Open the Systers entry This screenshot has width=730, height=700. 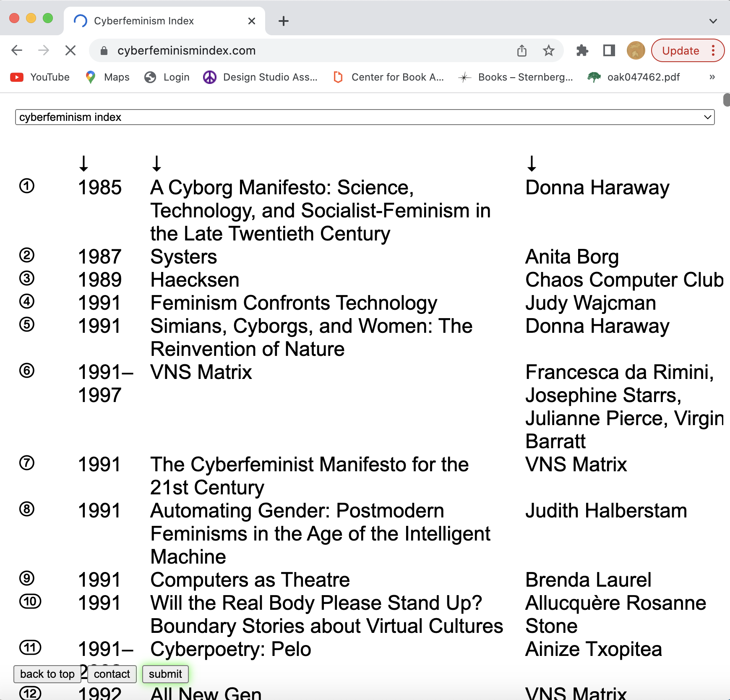pos(184,257)
